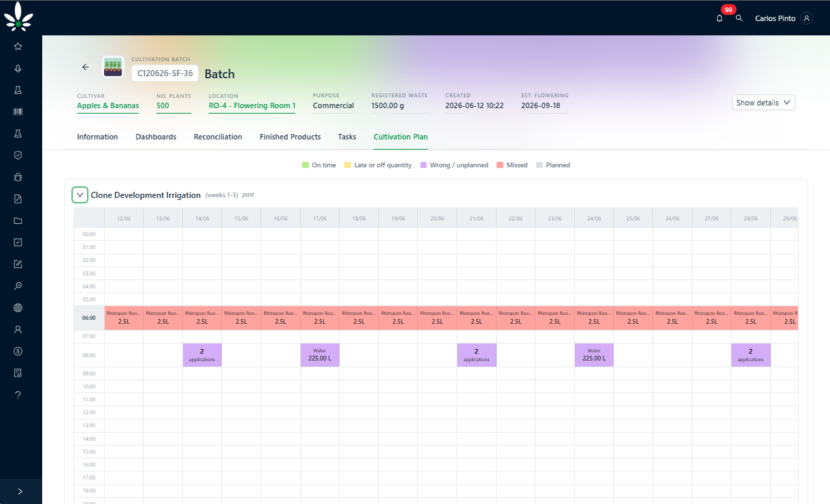Open the Water 225.00 L event on 24/06
830x504 pixels.
[x=594, y=355]
